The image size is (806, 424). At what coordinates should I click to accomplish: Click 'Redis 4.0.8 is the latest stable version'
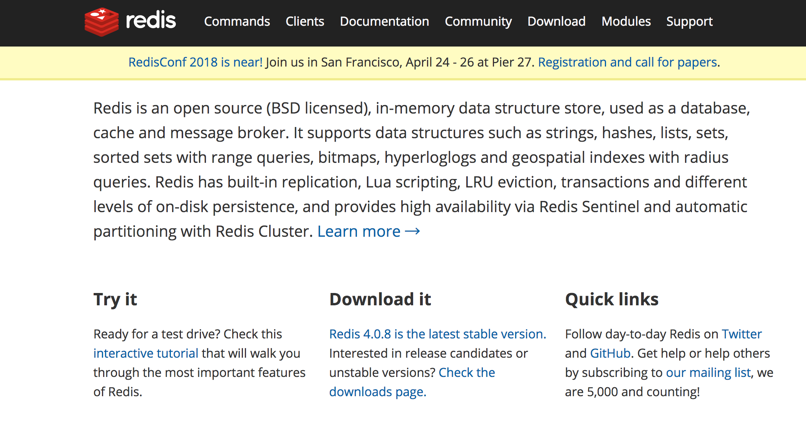(436, 334)
